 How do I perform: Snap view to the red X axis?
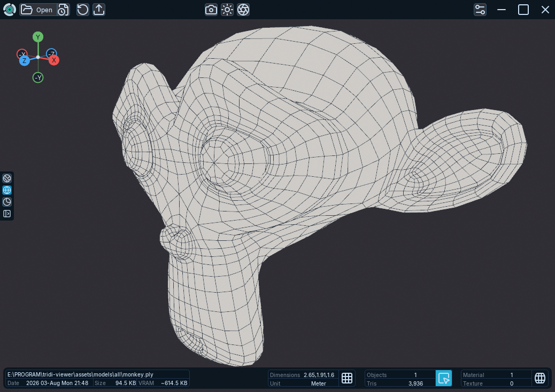(x=54, y=60)
